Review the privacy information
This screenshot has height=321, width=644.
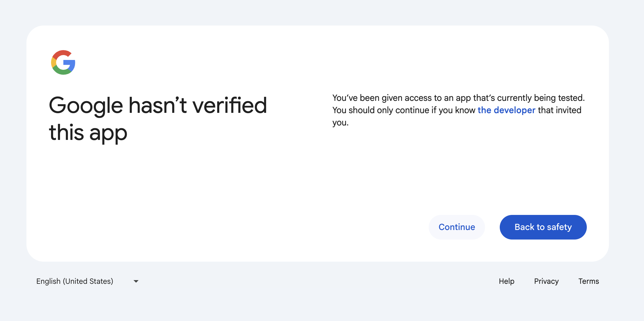point(546,281)
